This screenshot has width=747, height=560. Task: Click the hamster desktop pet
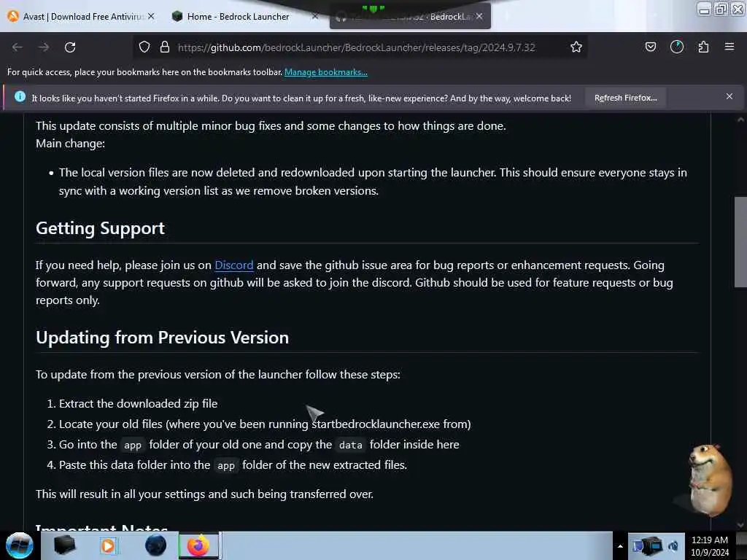[x=709, y=480]
